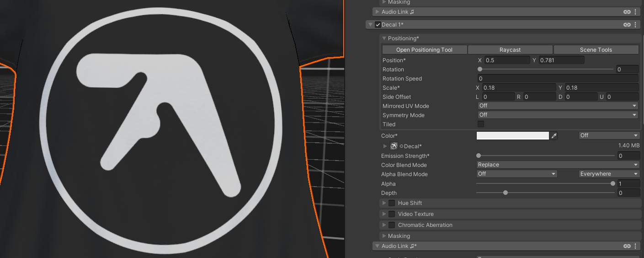Click the link icon on top Audio Link header
Image resolution: width=644 pixels, height=258 pixels.
[627, 12]
